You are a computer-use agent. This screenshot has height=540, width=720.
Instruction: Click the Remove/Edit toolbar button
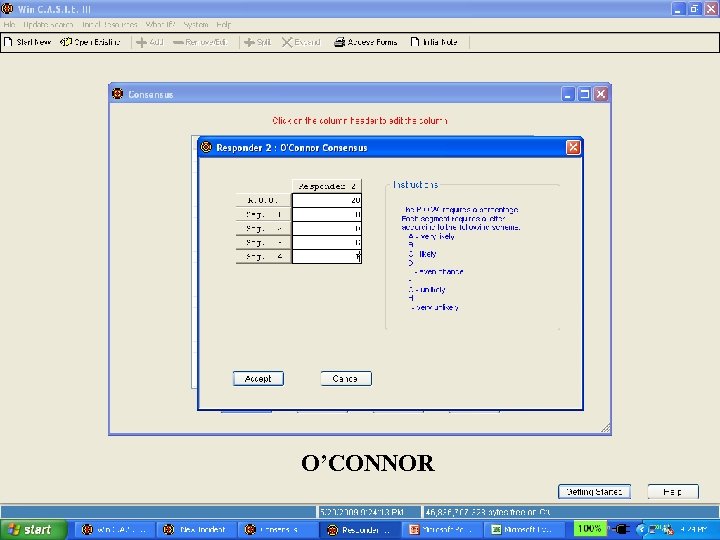(x=200, y=42)
